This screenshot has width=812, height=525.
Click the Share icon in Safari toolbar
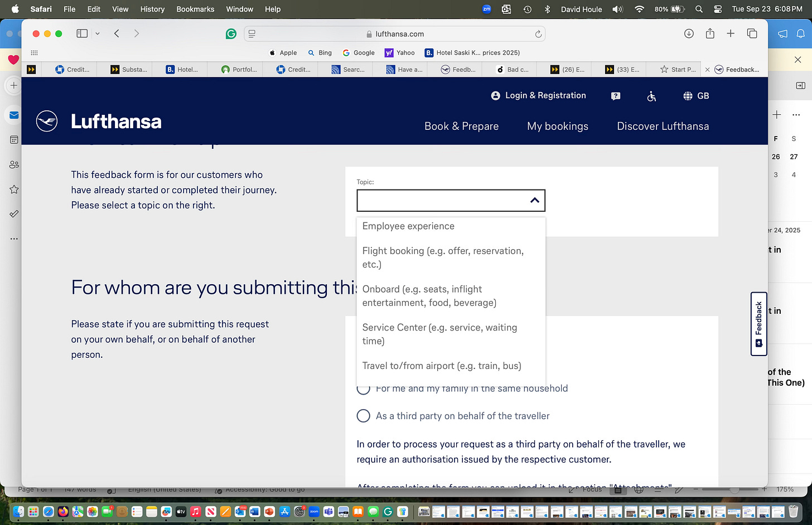click(x=710, y=33)
